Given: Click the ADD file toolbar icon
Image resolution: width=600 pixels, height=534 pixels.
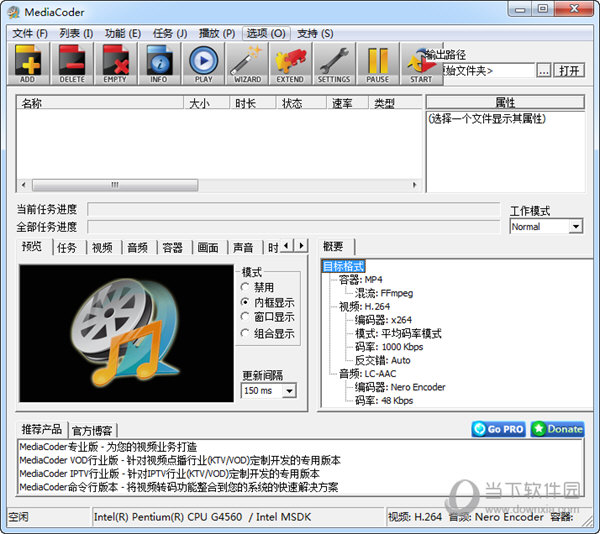Looking at the screenshot, I should click(28, 63).
